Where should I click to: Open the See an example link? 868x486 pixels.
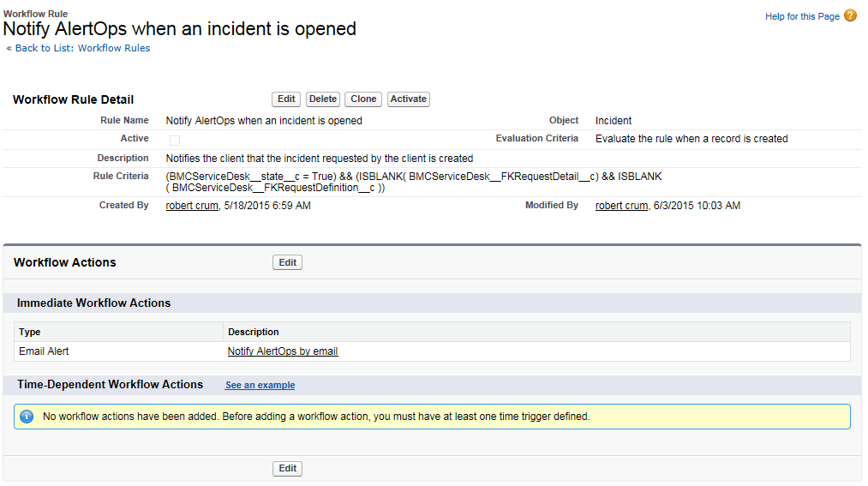tap(260, 386)
